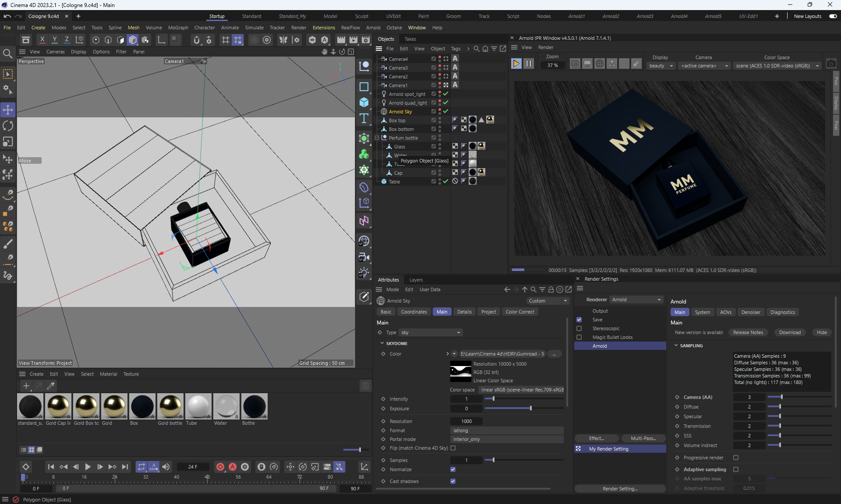Click the Text spline tool icon
The height and width of the screenshot is (504, 841).
(x=364, y=119)
